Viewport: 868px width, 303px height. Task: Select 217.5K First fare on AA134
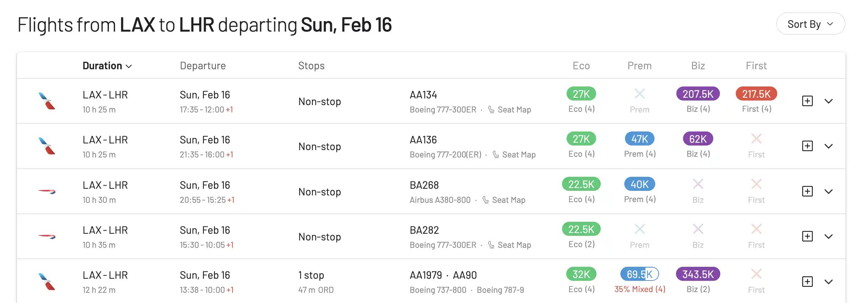(756, 94)
